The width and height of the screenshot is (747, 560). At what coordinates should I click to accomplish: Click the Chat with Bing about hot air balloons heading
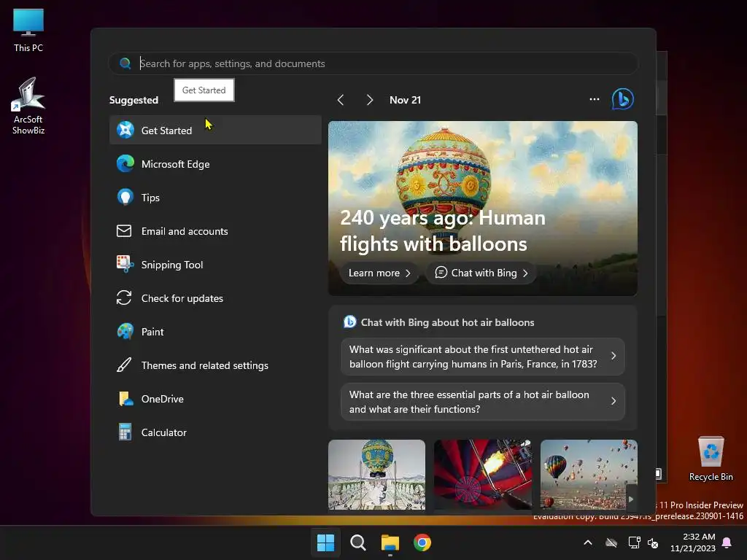pos(447,322)
